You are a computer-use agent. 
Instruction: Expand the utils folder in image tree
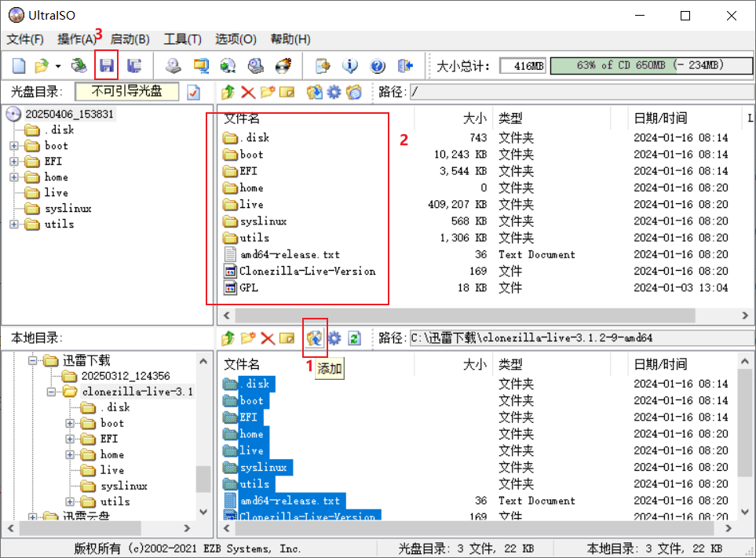[x=14, y=224]
